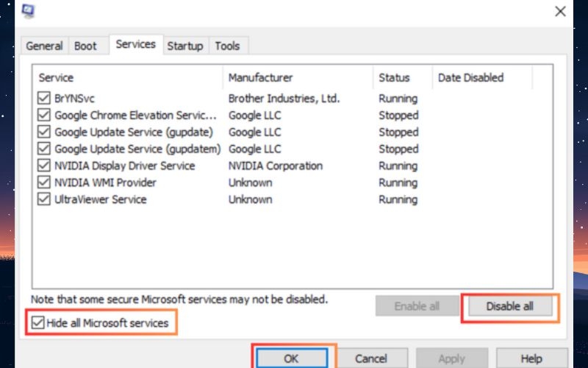This screenshot has height=368, width=588.
Task: Toggle Google Update Service (gupdatem) checkbox
Action: 44,149
